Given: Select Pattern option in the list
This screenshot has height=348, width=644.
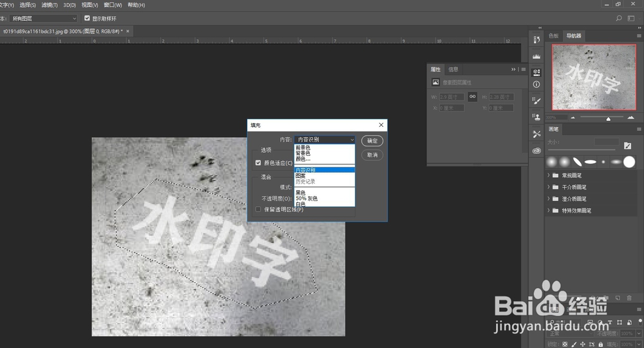Looking at the screenshot, I should tap(325, 175).
